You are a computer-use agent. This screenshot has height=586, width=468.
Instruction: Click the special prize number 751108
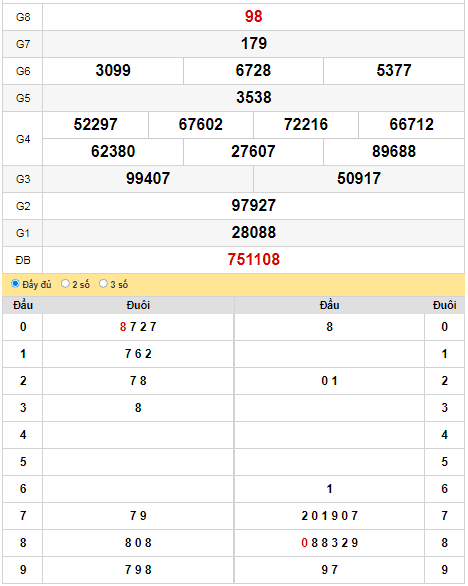click(253, 259)
